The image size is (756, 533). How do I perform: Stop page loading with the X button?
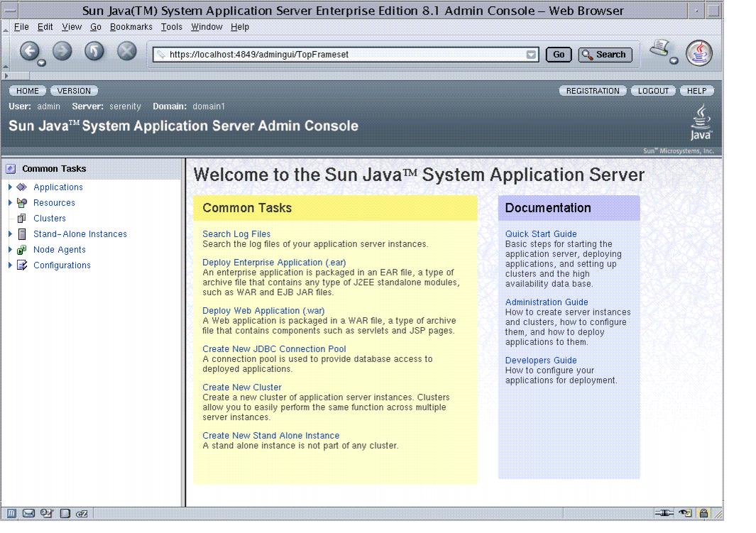click(x=127, y=51)
